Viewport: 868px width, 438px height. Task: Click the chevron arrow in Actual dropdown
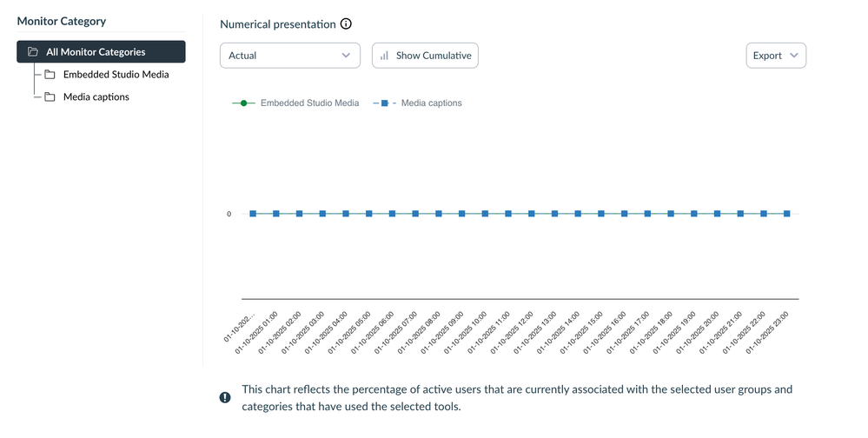pyautogui.click(x=347, y=56)
